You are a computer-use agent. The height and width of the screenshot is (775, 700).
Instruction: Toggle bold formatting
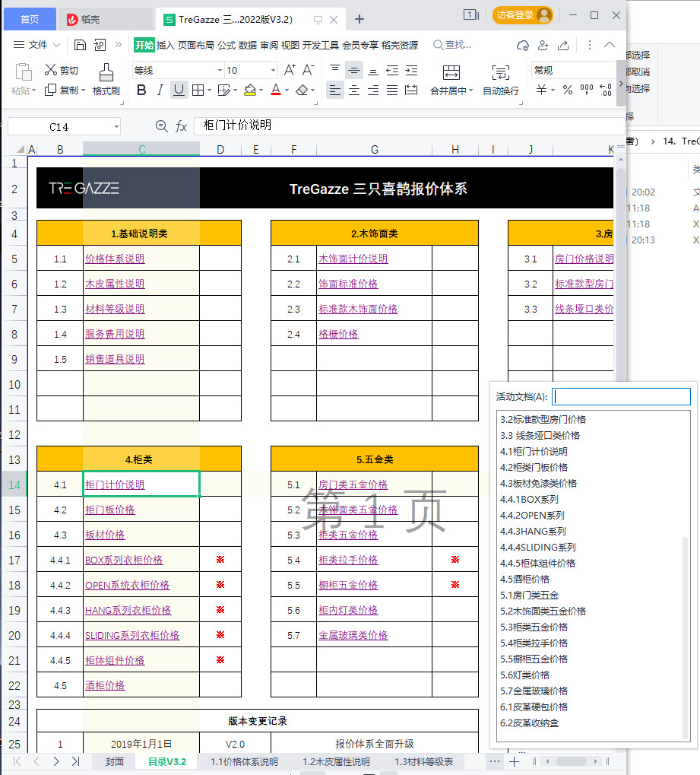pos(141,90)
